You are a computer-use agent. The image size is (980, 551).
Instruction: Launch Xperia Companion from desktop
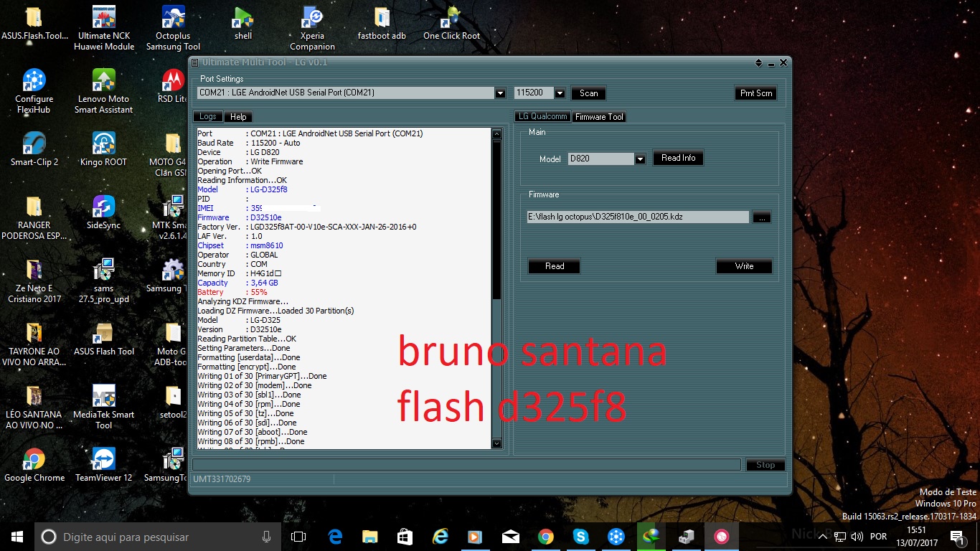point(312,29)
